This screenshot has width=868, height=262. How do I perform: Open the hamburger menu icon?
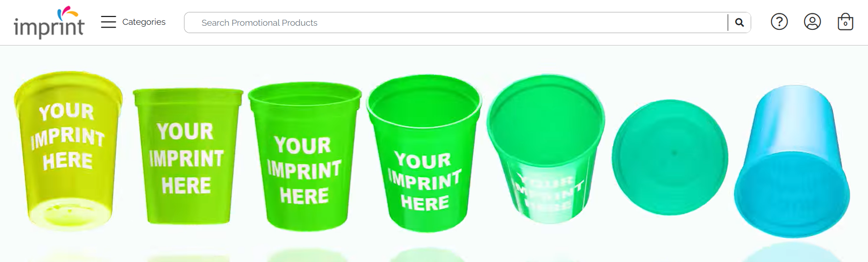coord(109,22)
